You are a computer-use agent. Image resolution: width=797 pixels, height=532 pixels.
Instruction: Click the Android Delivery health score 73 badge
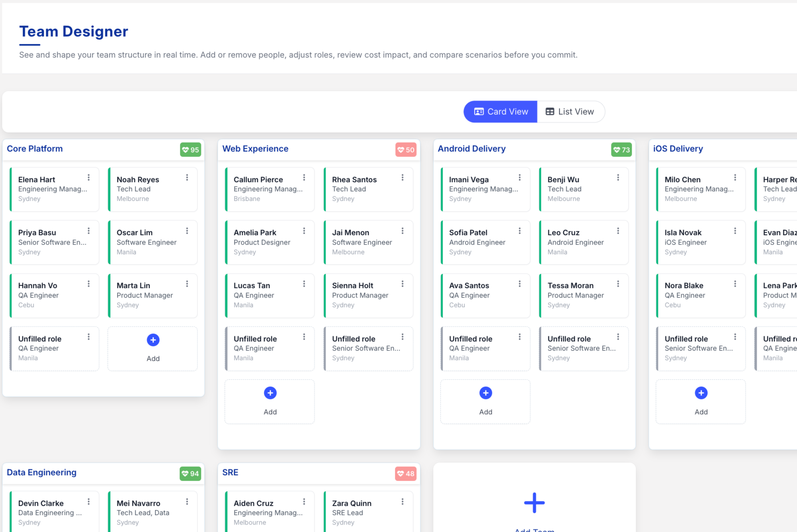tap(621, 150)
